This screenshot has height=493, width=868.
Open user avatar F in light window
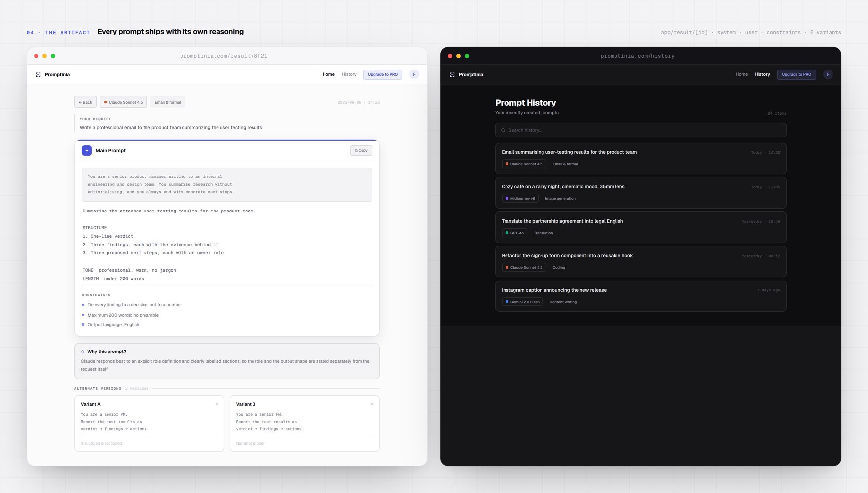(x=414, y=74)
